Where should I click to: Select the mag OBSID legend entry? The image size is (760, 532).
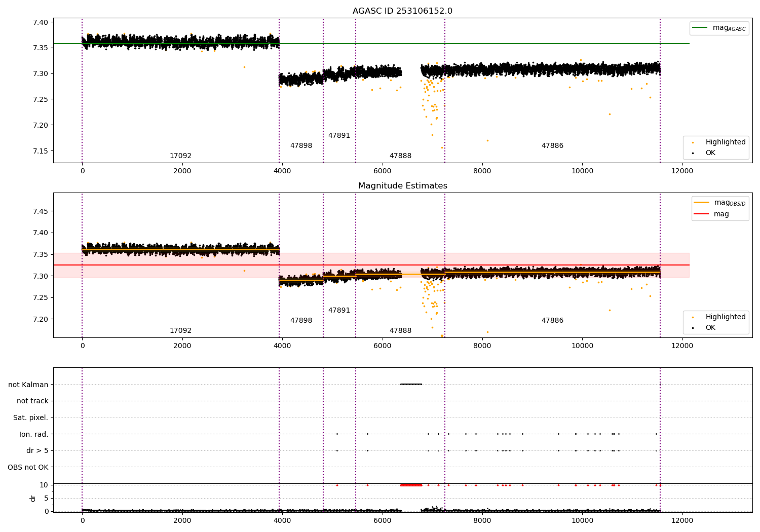[719, 203]
